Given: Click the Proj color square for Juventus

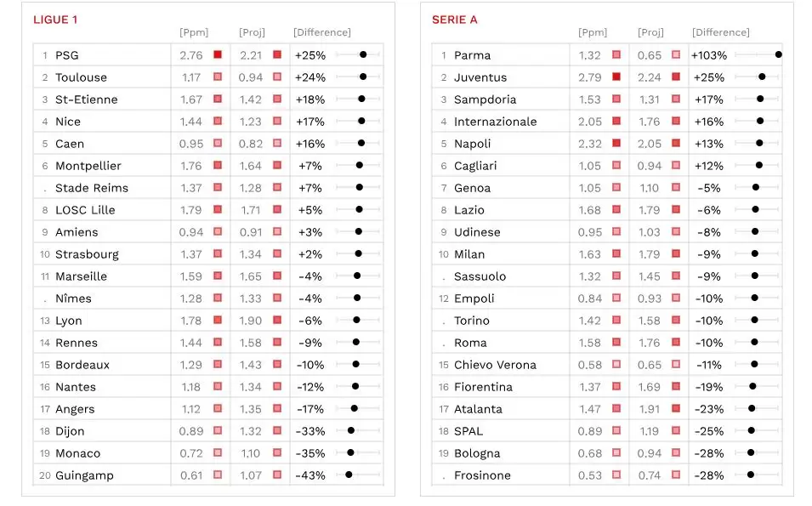Looking at the screenshot, I should pos(676,77).
